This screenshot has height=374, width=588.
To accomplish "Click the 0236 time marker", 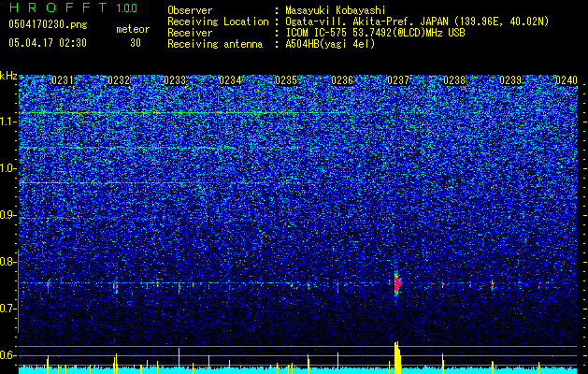I will point(342,80).
